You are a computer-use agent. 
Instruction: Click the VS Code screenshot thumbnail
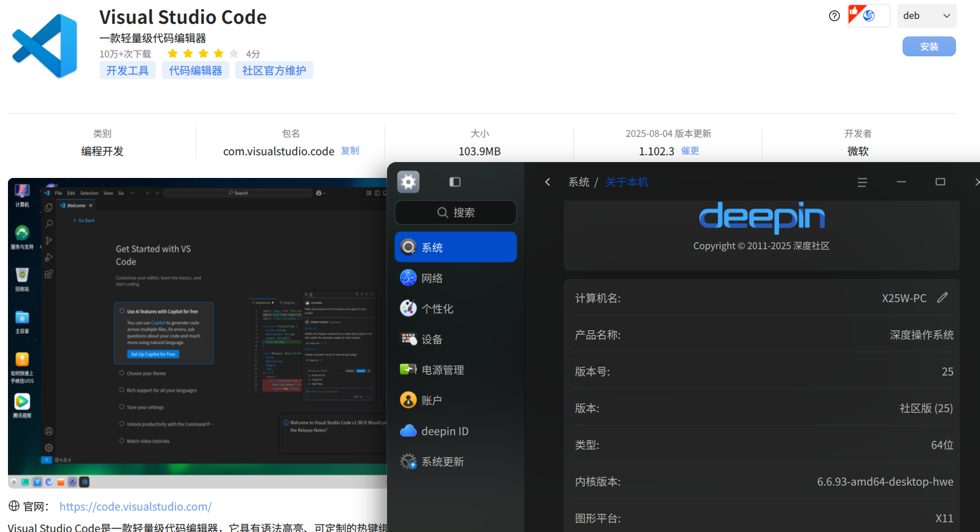point(197,333)
